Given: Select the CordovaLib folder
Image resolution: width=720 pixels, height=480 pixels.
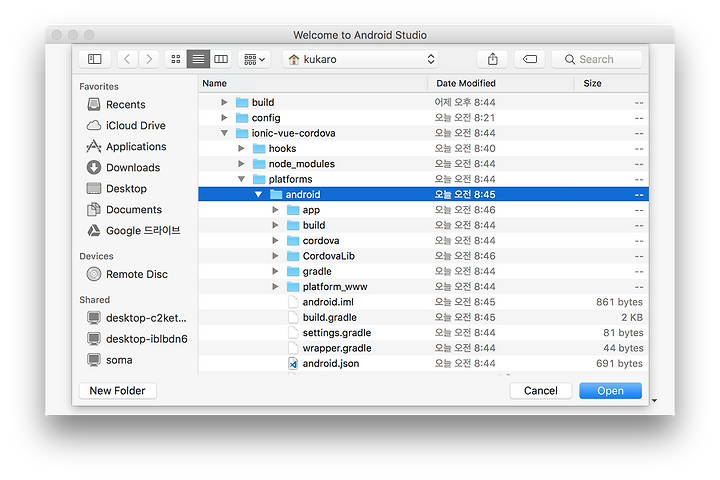Looking at the screenshot, I should pyautogui.click(x=423, y=256).
